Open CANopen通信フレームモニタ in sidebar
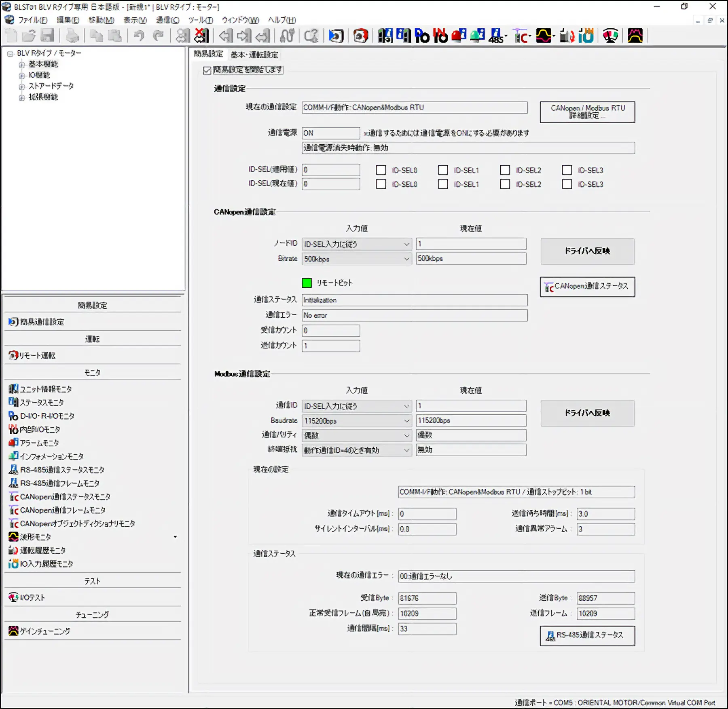The width and height of the screenshot is (728, 709). click(x=62, y=510)
